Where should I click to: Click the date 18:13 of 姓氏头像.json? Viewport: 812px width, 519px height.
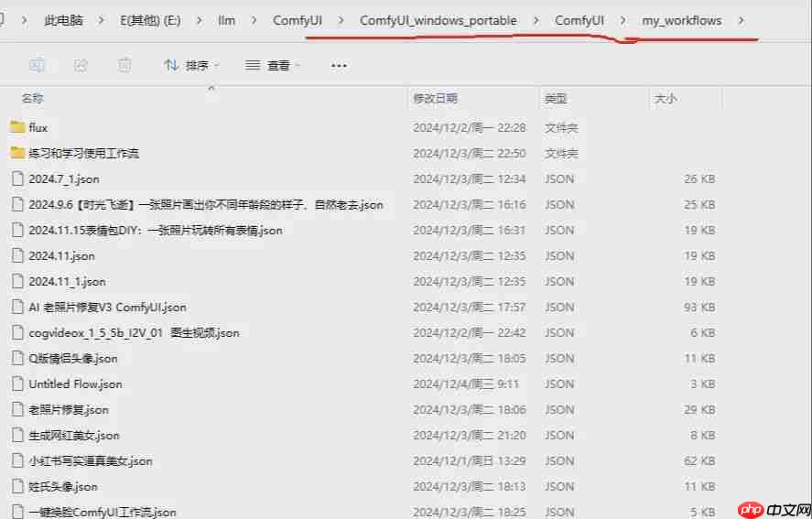click(x=470, y=486)
